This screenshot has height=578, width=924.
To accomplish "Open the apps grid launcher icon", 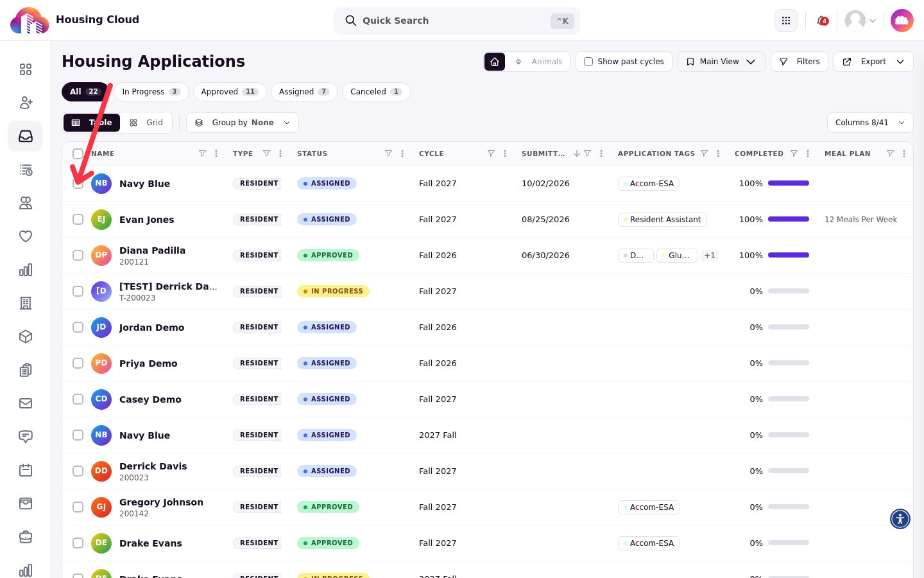I will (x=786, y=21).
